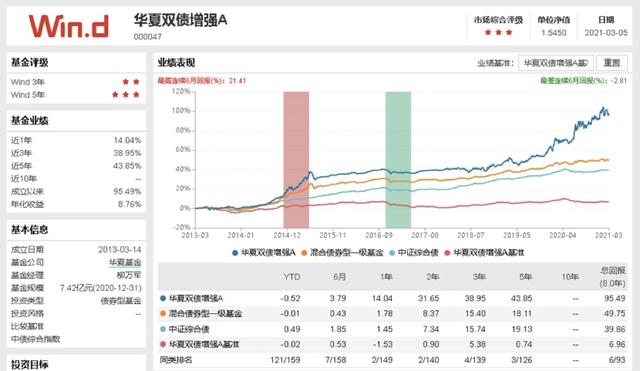Toggle 华夏双债增强A基准 series in chart legend
The image size is (640, 371).
[x=484, y=253]
